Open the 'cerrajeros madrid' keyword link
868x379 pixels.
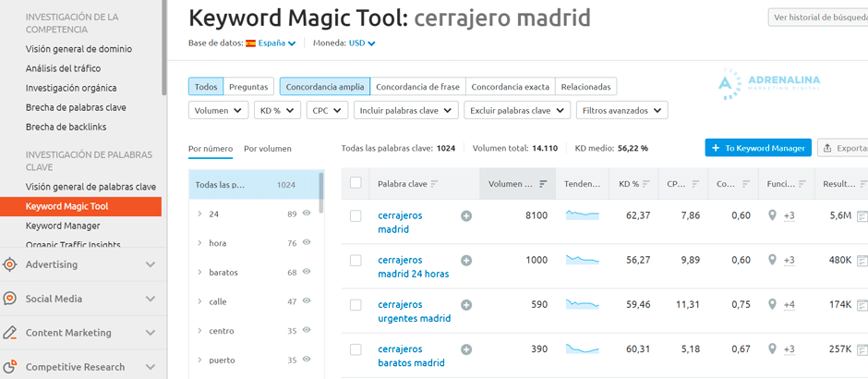(400, 222)
